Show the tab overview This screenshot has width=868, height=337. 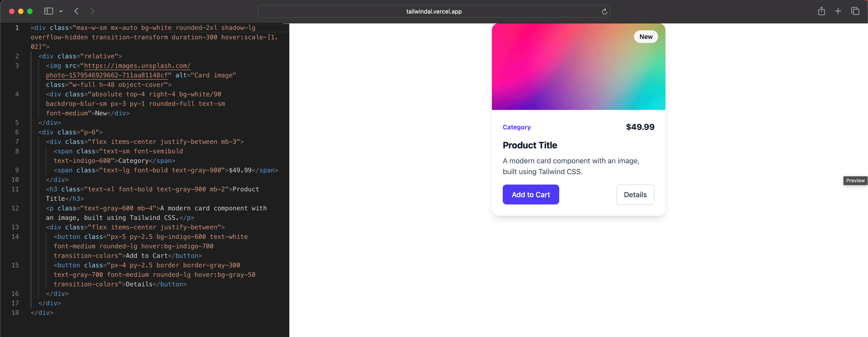coord(855,11)
